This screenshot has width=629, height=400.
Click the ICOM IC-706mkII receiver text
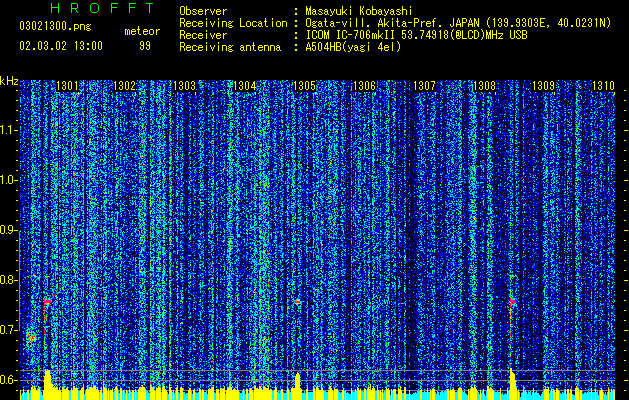(416, 35)
